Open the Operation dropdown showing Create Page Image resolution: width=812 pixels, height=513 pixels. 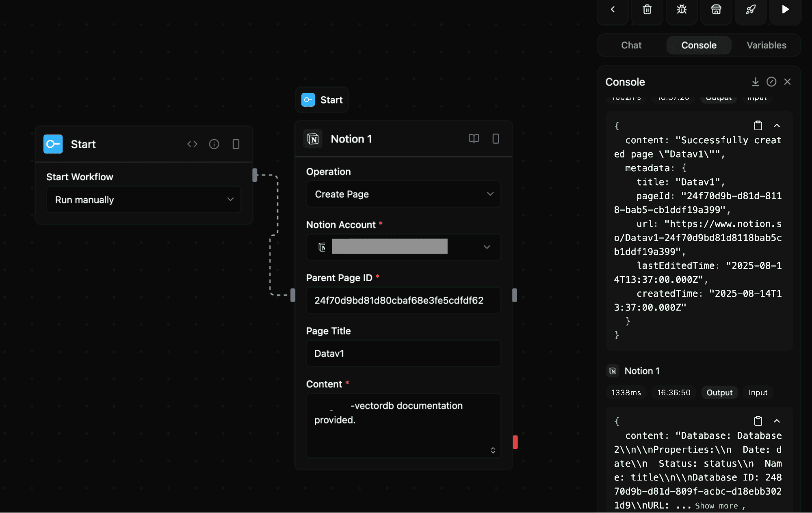(403, 194)
